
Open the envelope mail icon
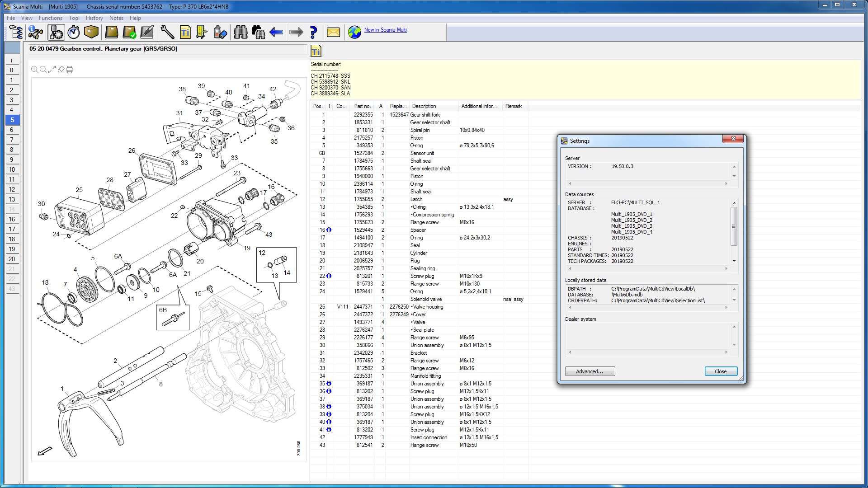coord(333,32)
